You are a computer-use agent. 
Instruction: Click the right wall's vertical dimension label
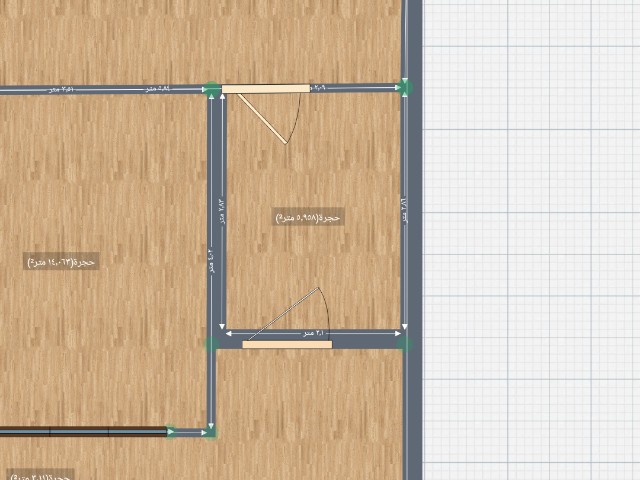[402, 210]
